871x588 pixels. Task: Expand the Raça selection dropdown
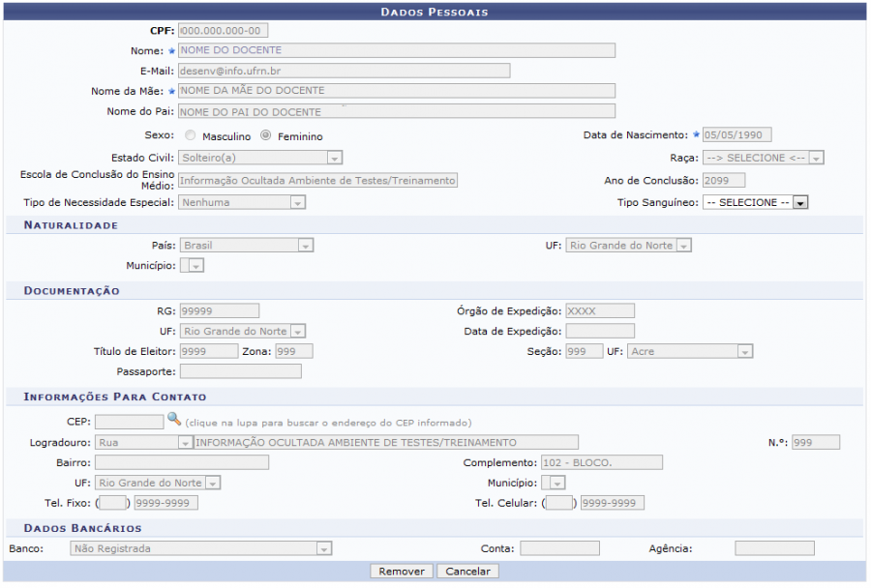click(x=763, y=158)
